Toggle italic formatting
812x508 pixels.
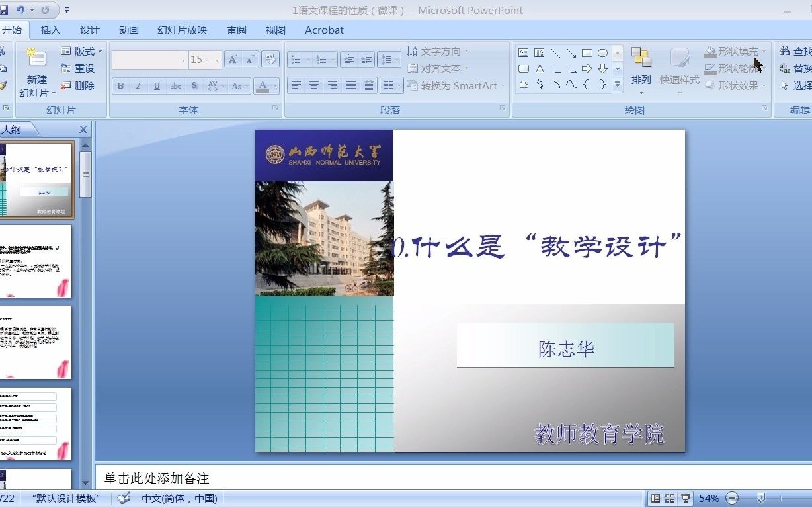[x=138, y=85]
